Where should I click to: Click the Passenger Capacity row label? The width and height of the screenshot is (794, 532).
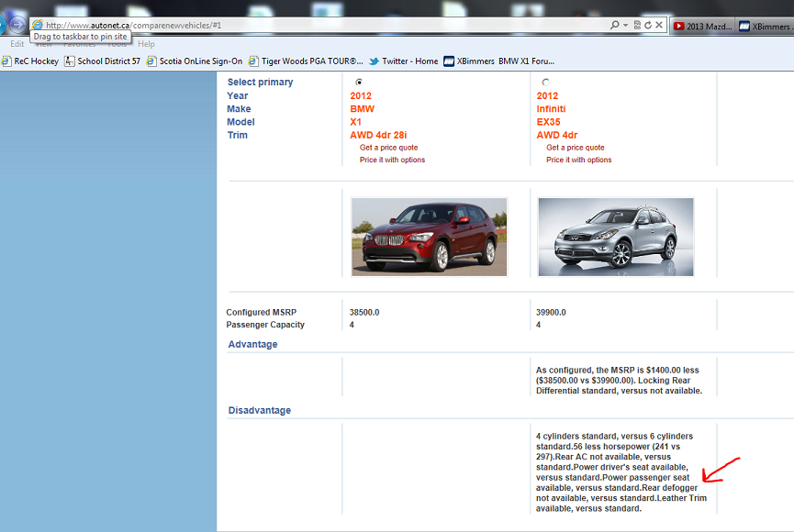[x=265, y=325]
